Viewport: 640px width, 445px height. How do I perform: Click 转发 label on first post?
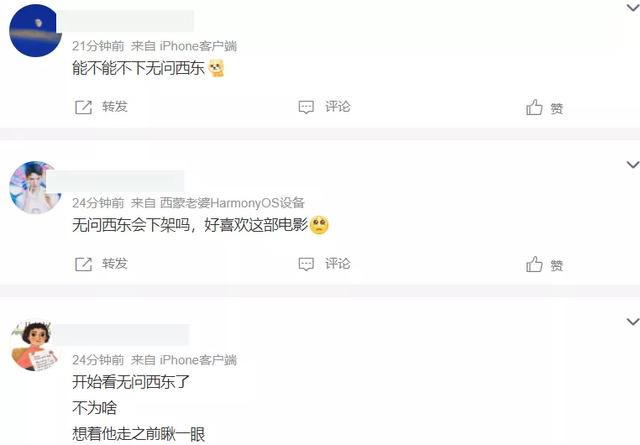[x=115, y=107]
